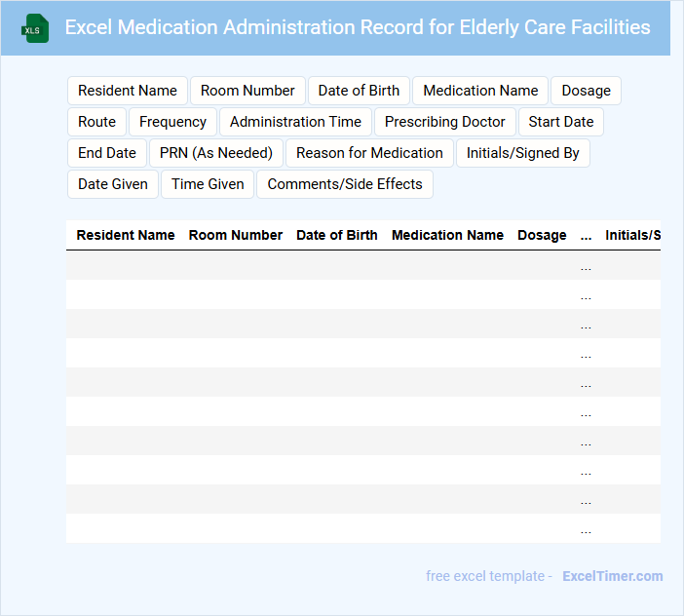The width and height of the screenshot is (684, 616).
Task: Click the Frequency tag
Action: click(172, 122)
